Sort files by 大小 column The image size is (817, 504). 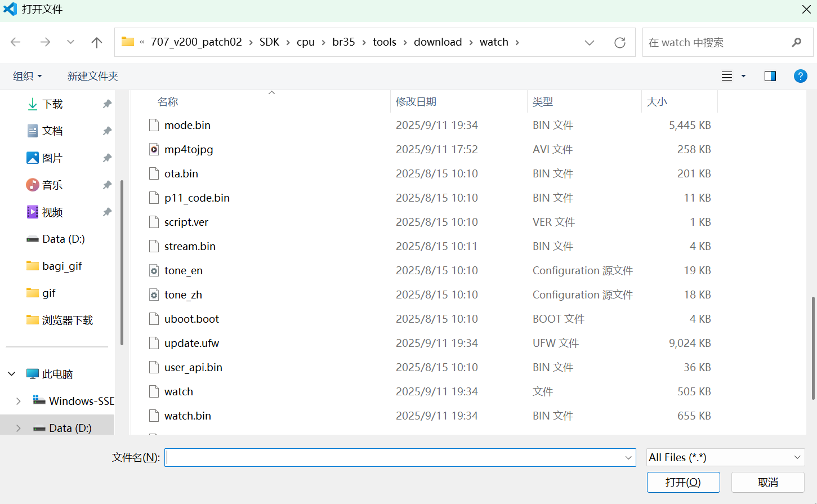point(657,102)
